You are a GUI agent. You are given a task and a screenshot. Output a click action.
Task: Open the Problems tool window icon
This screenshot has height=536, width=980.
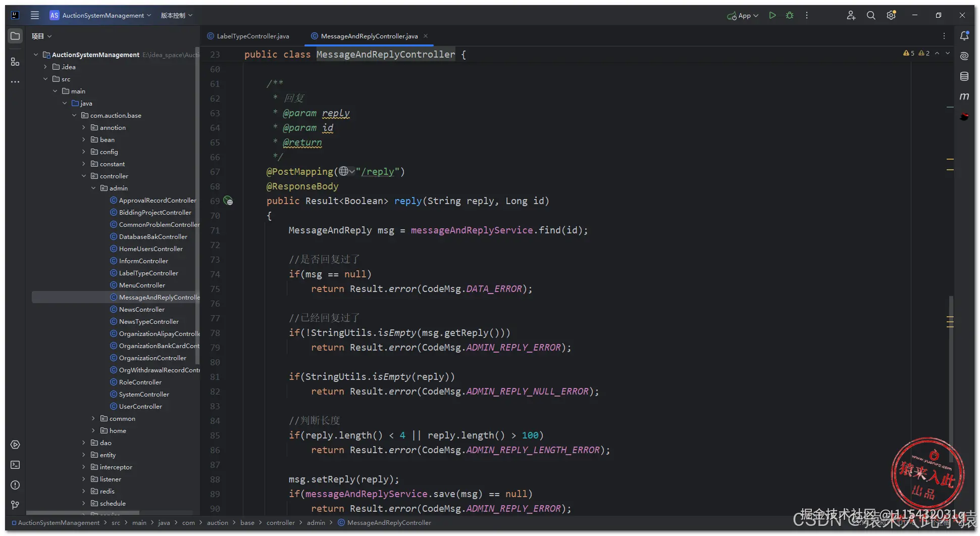15,485
